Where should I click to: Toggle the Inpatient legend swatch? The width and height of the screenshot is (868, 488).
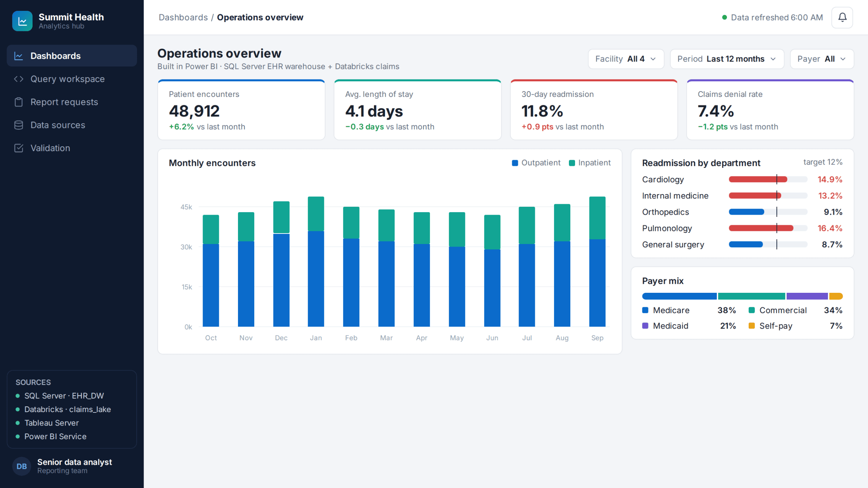(572, 163)
